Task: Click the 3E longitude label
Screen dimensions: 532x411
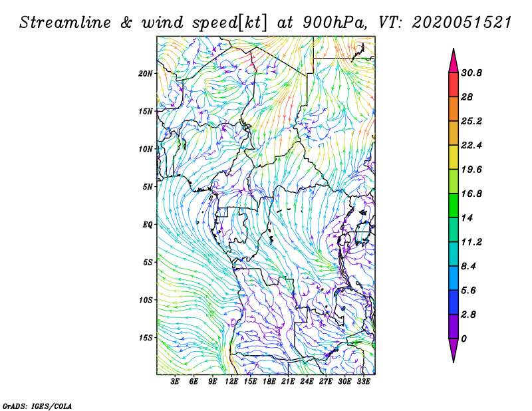Action: click(x=175, y=382)
